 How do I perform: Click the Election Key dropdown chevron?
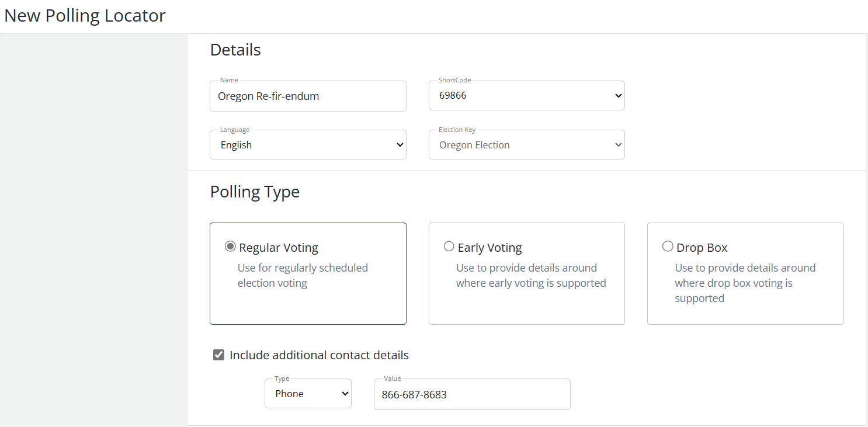618,144
